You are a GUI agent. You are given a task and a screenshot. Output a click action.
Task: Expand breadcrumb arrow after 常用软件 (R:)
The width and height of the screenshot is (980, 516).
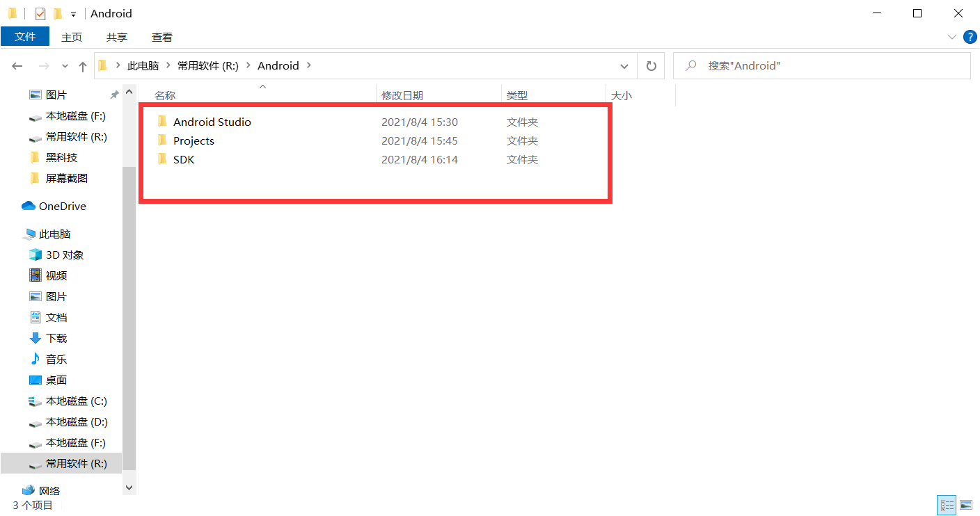pyautogui.click(x=248, y=65)
